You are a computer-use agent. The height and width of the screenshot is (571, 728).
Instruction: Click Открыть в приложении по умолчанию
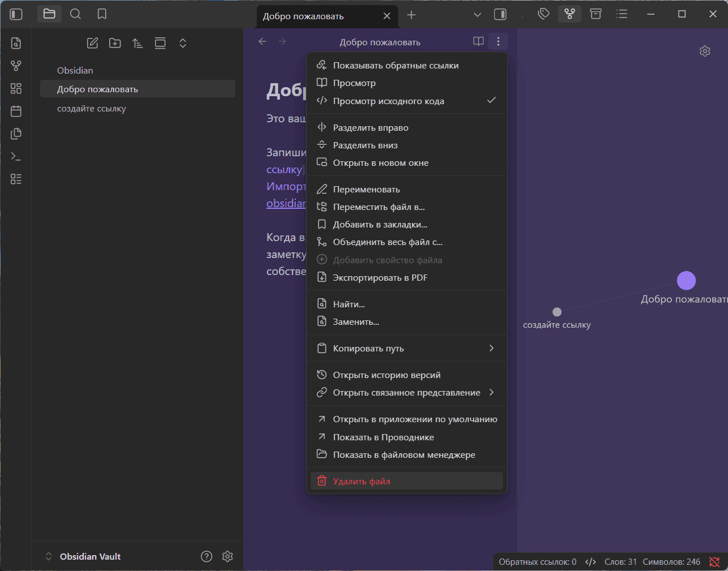click(x=407, y=419)
